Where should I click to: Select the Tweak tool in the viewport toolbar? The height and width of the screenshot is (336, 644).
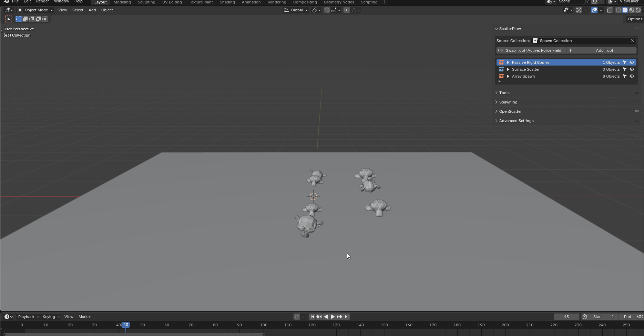pos(8,19)
